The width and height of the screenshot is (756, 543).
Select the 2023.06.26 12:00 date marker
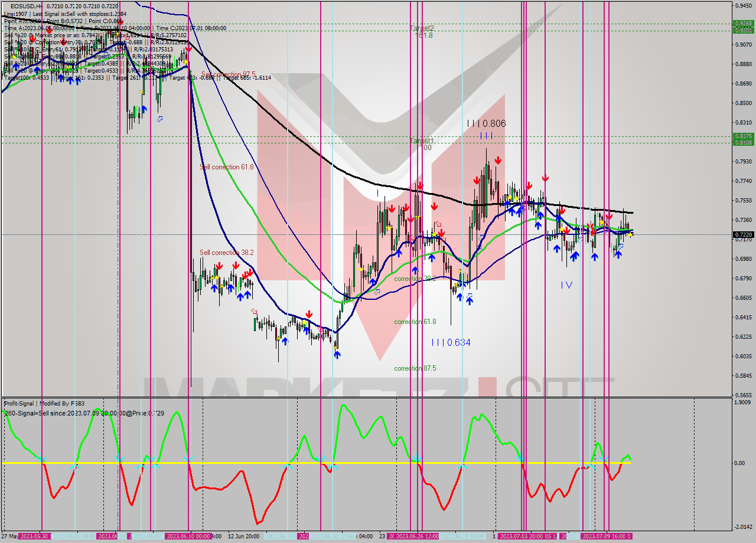point(417,536)
